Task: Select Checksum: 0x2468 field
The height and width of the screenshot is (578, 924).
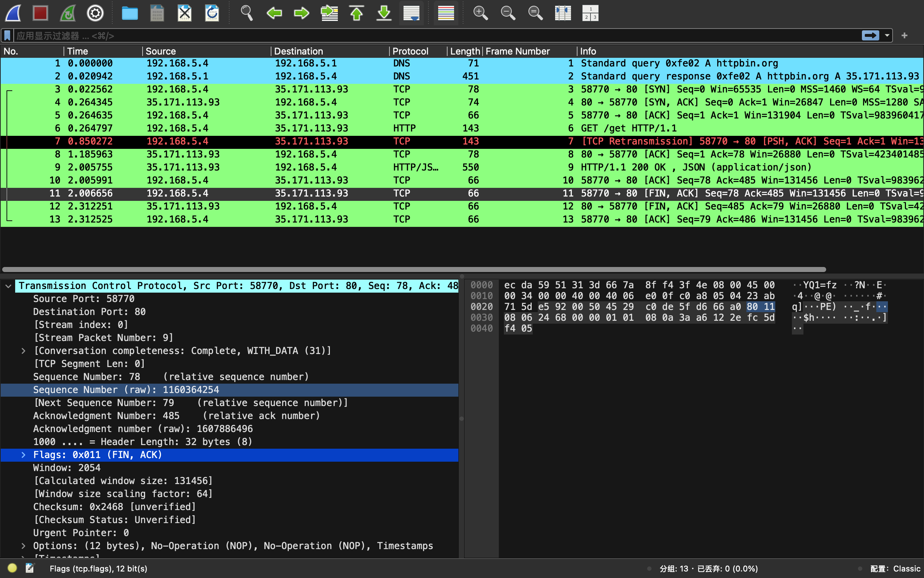Action: (229, 507)
